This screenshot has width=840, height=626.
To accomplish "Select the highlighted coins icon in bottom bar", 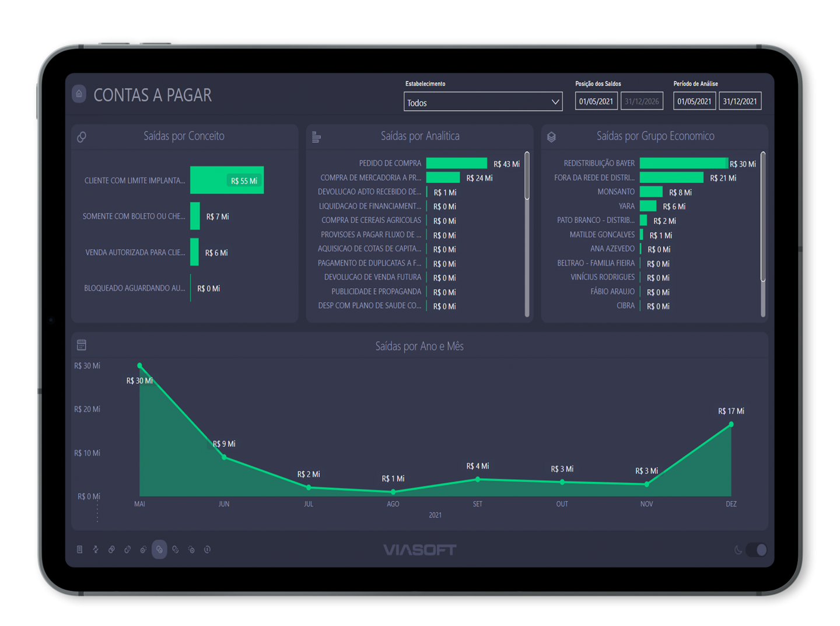I will (159, 550).
